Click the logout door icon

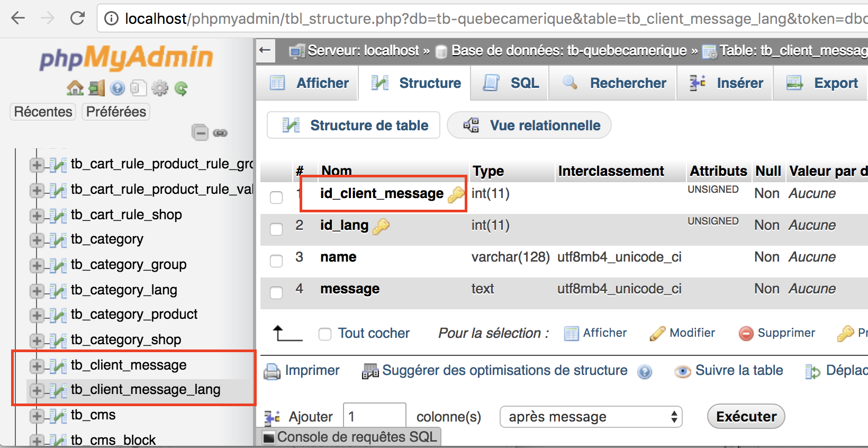pyautogui.click(x=96, y=88)
